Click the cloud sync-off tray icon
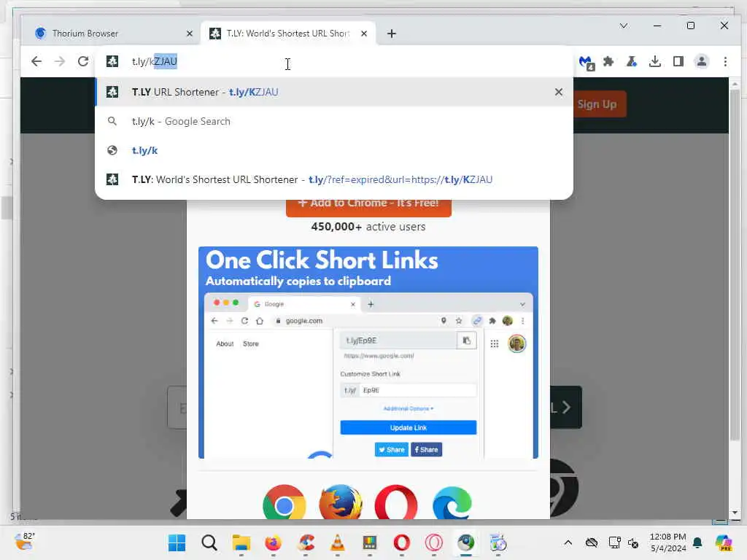Viewport: 747px width, 560px height. coord(591,542)
